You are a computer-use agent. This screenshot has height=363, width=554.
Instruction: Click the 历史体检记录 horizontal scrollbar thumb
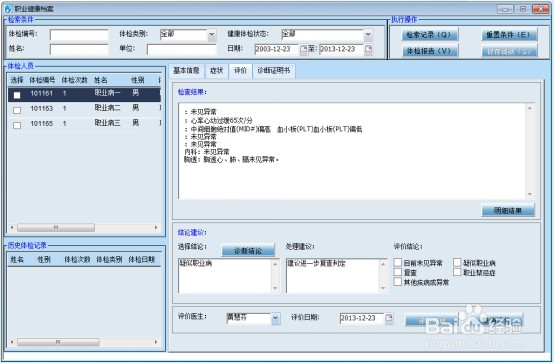(58, 342)
